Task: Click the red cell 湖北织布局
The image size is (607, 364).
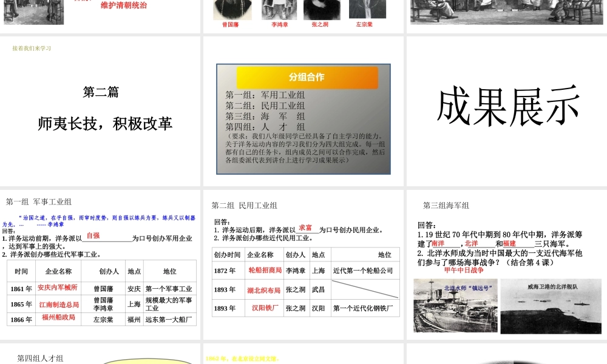Action: click(x=263, y=291)
